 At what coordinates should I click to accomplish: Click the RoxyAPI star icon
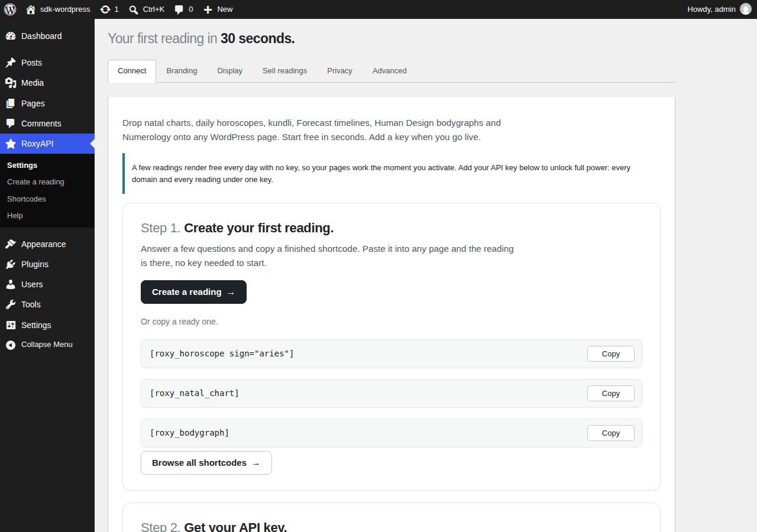11,144
